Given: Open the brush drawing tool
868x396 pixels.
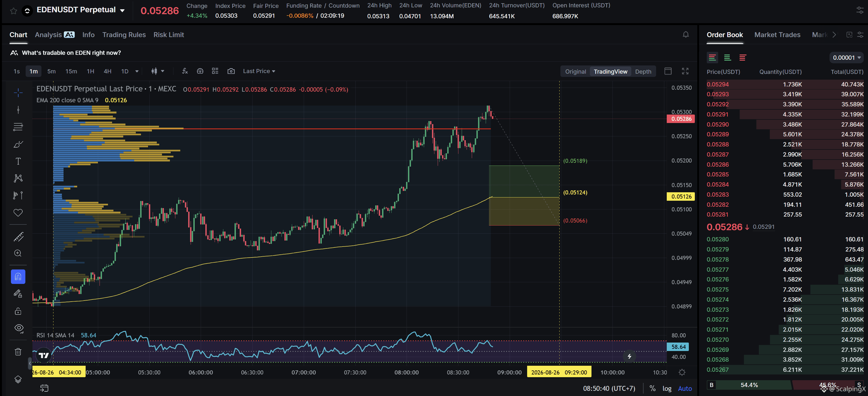Looking at the screenshot, I should (18, 144).
